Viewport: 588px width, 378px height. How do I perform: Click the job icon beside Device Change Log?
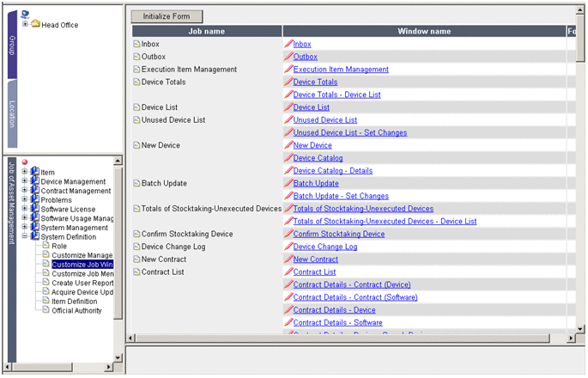pos(136,247)
